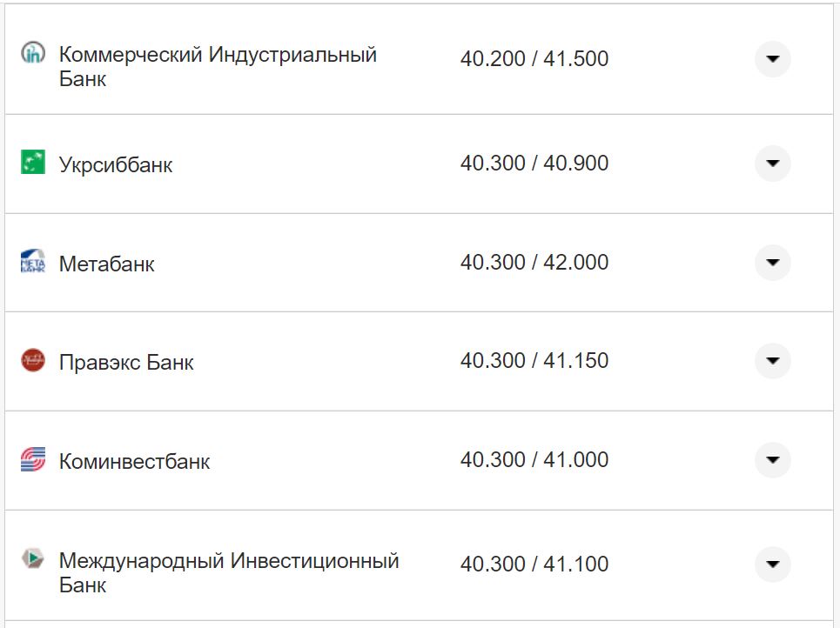
Task: Expand Международный Инвестиционный Банк row
Action: point(773,564)
